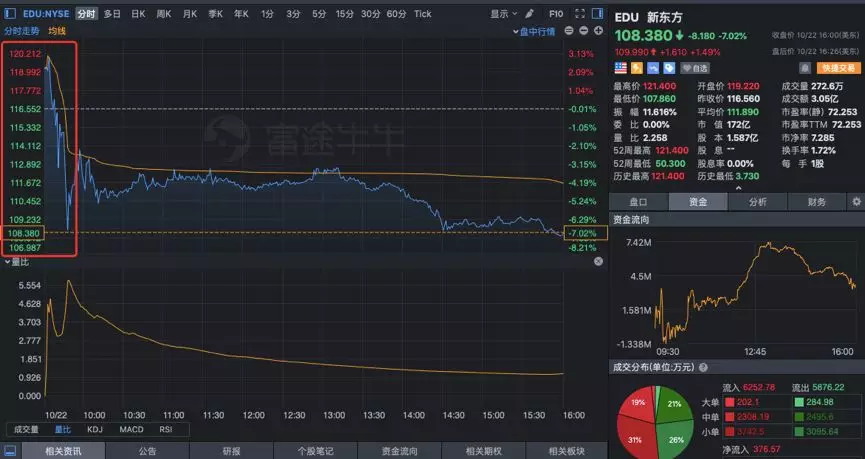Click the orange lightning icon

[637, 68]
